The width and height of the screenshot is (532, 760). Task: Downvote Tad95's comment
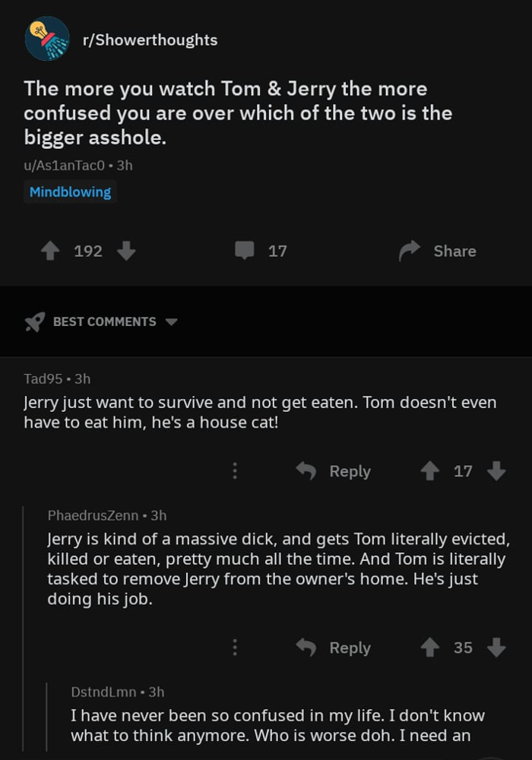[x=496, y=470]
